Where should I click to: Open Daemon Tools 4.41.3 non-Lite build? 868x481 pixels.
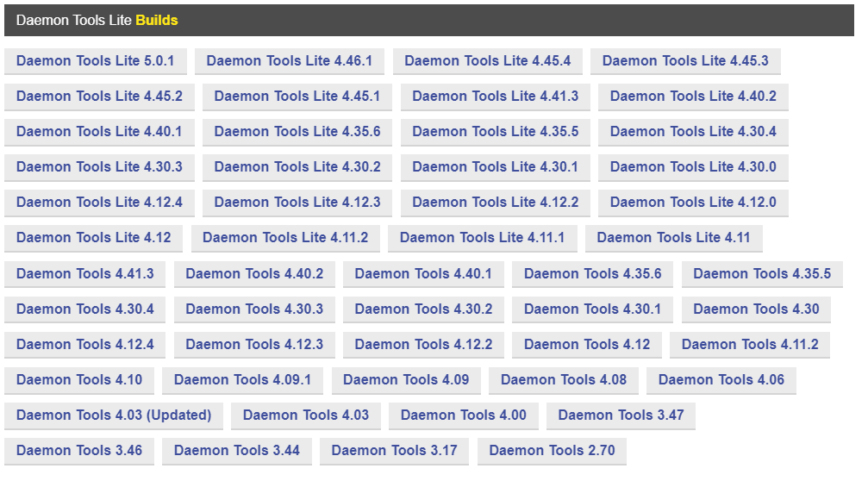(x=84, y=274)
